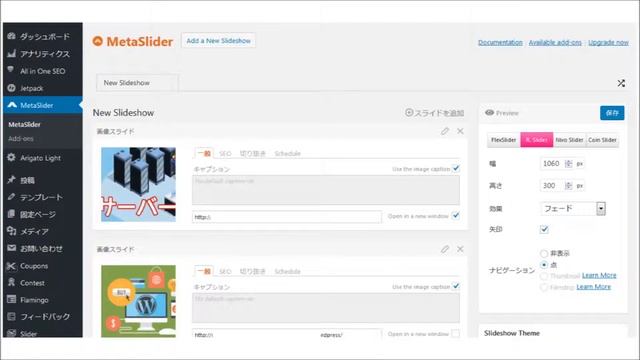Viewport: 640px width, 360px height.
Task: Delete the first image slide with X
Action: [460, 131]
